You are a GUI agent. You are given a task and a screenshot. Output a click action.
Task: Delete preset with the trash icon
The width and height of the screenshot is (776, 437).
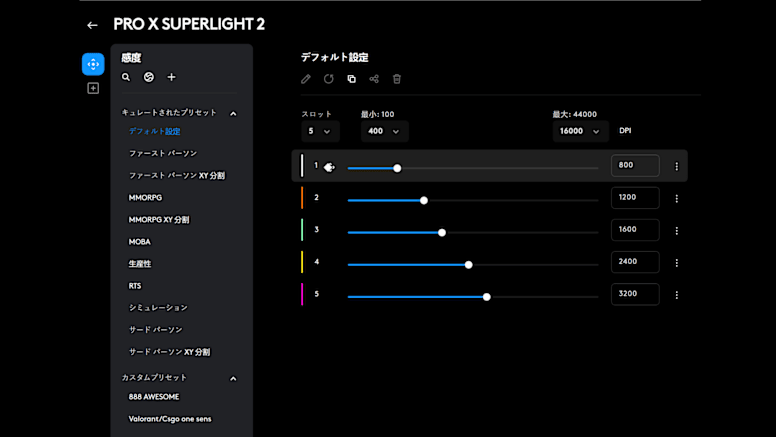(397, 79)
